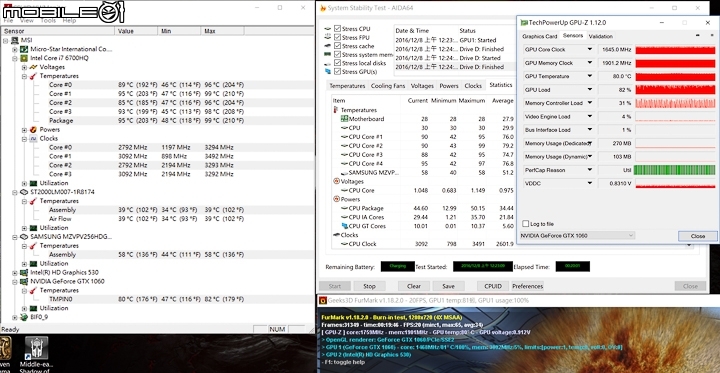Open the Validation tab in GPU-Z
This screenshot has height=373, width=720.
(x=601, y=36)
